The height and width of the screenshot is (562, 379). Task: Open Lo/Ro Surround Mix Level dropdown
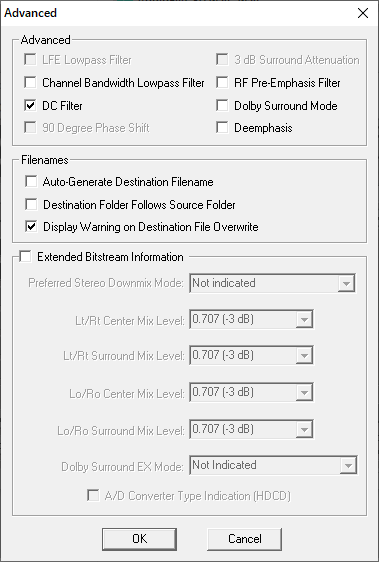[251, 429]
